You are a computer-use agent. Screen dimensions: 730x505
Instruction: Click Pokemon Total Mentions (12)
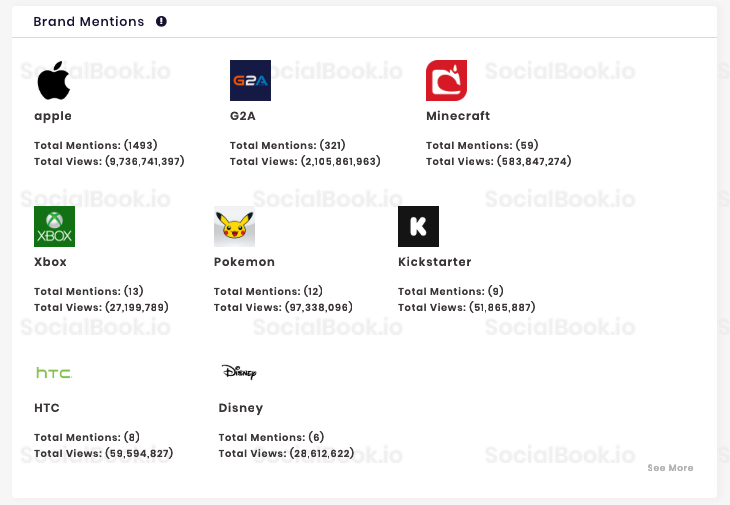(268, 291)
